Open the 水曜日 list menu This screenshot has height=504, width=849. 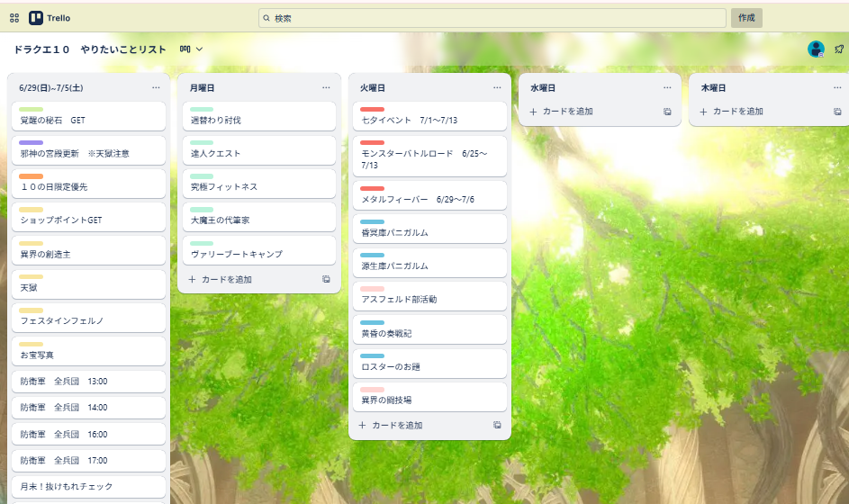tap(667, 87)
